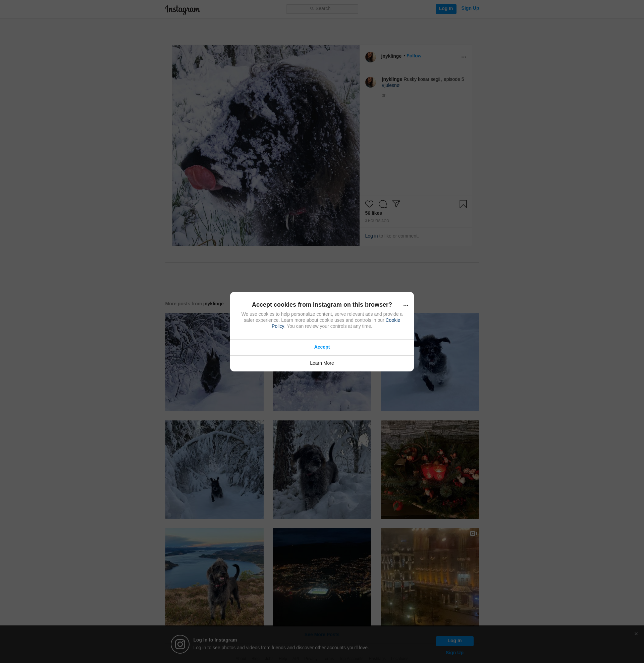Screen dimensions: 644x663
Task: Follow the jnyklinge account
Action: click(414, 56)
